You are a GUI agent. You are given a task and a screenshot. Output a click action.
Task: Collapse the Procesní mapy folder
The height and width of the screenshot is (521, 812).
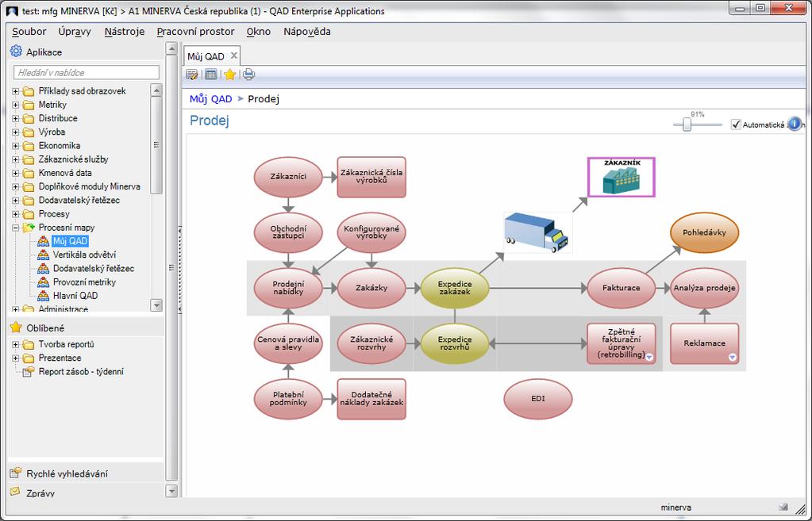pyautogui.click(x=16, y=228)
